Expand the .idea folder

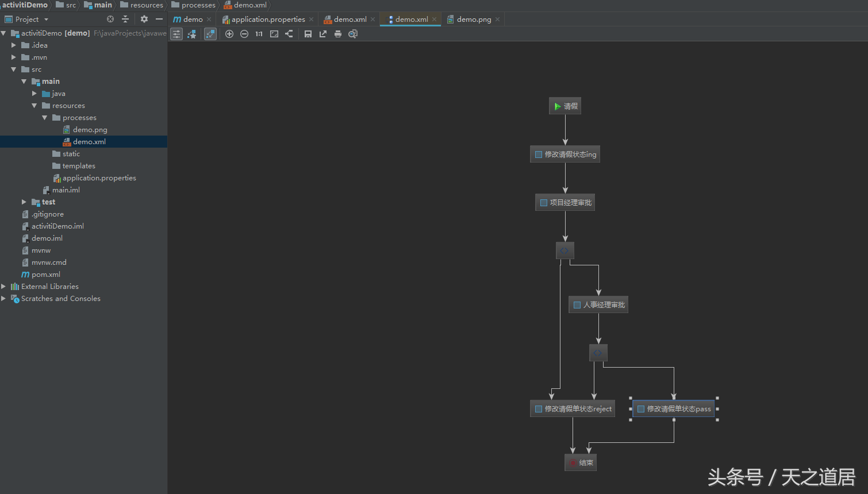pyautogui.click(x=14, y=45)
